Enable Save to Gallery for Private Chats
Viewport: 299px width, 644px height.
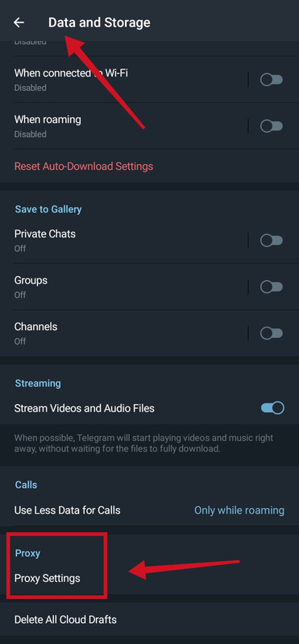(272, 241)
